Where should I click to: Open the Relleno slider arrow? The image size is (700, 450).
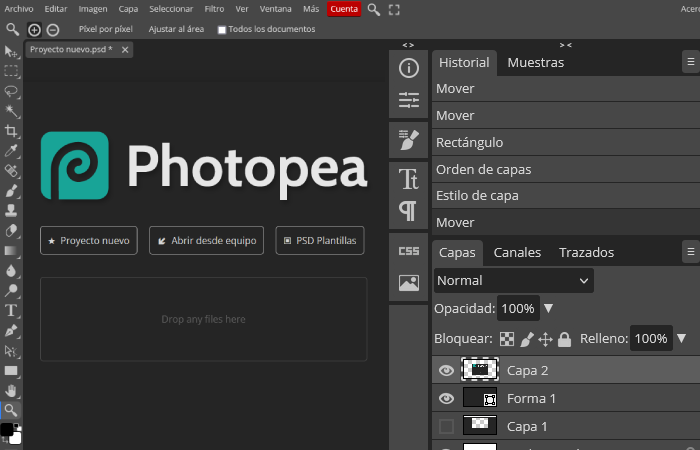tap(681, 338)
